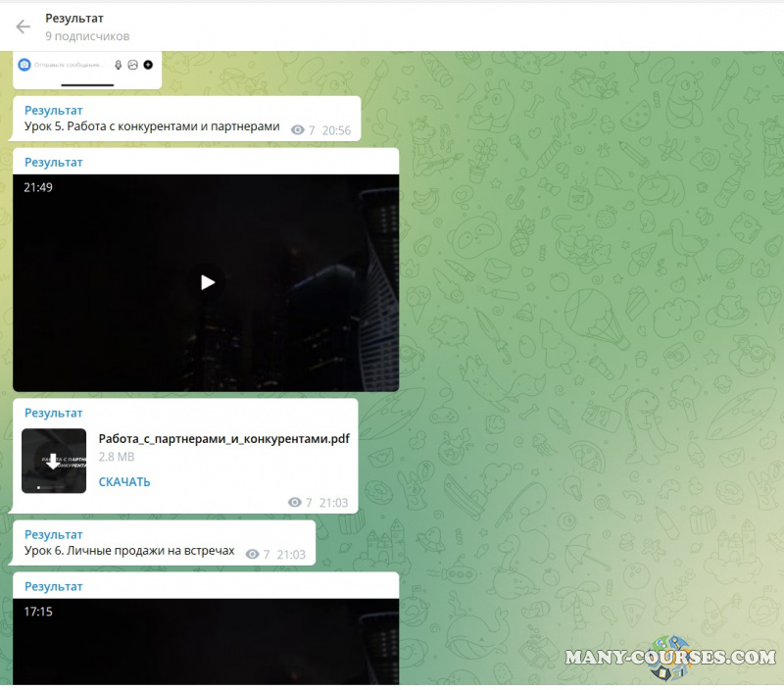Click the microphone icon in the top image preview
The image size is (784, 690).
pos(118,65)
